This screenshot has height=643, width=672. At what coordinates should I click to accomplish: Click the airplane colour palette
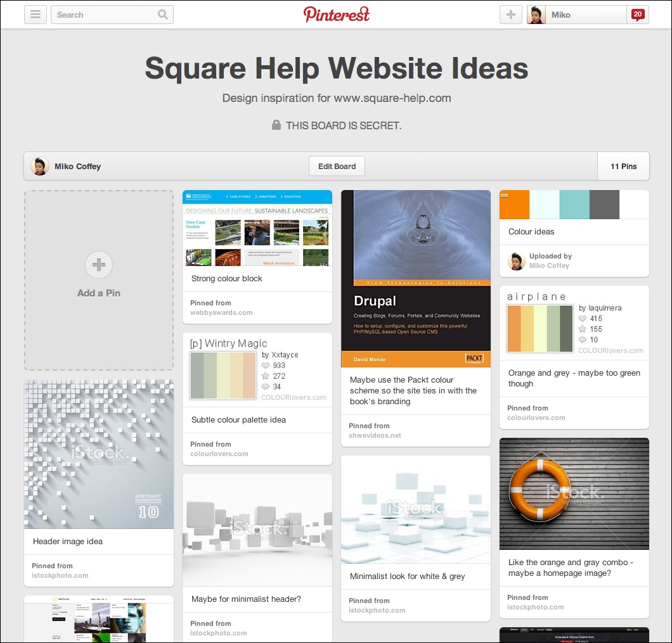[x=540, y=328]
